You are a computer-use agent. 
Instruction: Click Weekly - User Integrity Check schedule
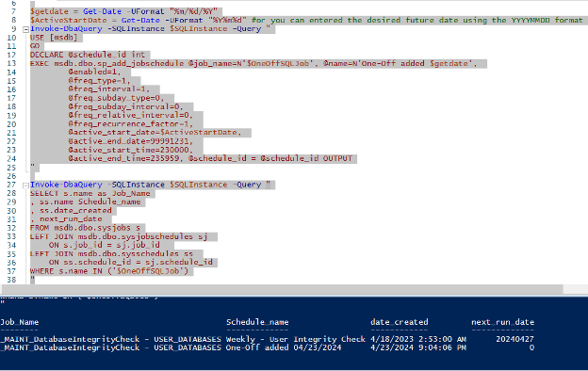coord(296,340)
